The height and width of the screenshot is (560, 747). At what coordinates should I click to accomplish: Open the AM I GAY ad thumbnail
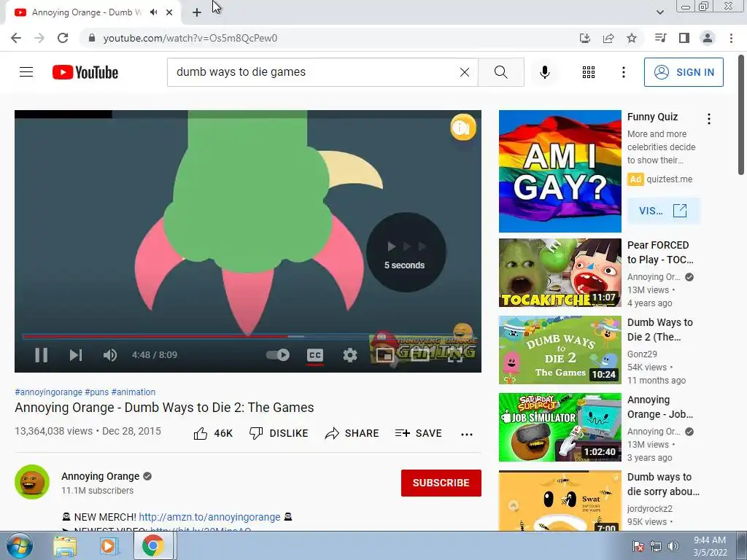[x=560, y=171]
